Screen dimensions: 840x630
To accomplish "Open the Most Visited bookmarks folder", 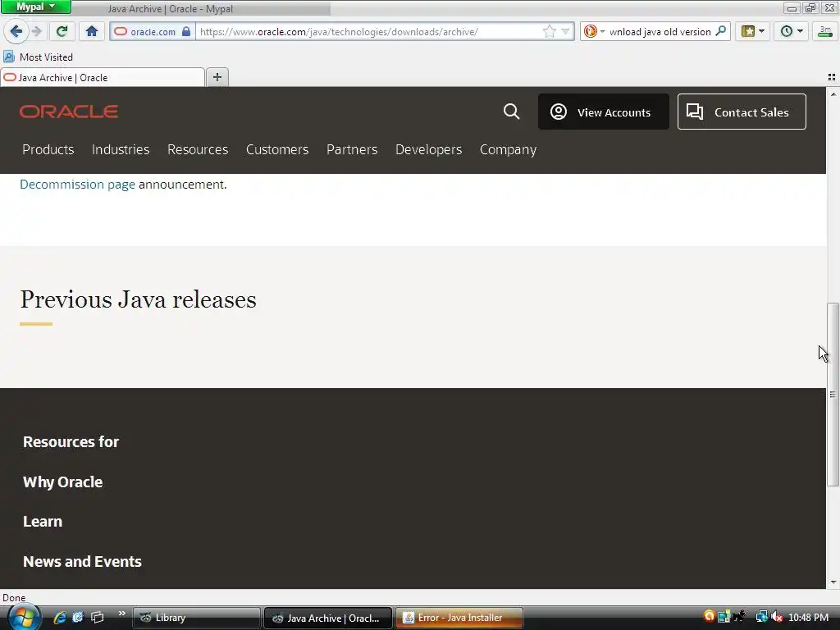I will point(38,57).
